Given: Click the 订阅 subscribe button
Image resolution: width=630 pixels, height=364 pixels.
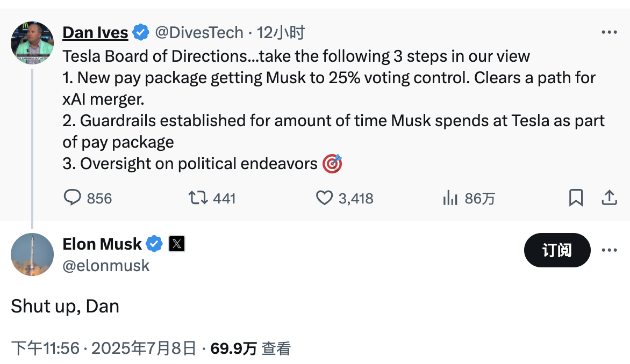Looking at the screenshot, I should pyautogui.click(x=557, y=250).
